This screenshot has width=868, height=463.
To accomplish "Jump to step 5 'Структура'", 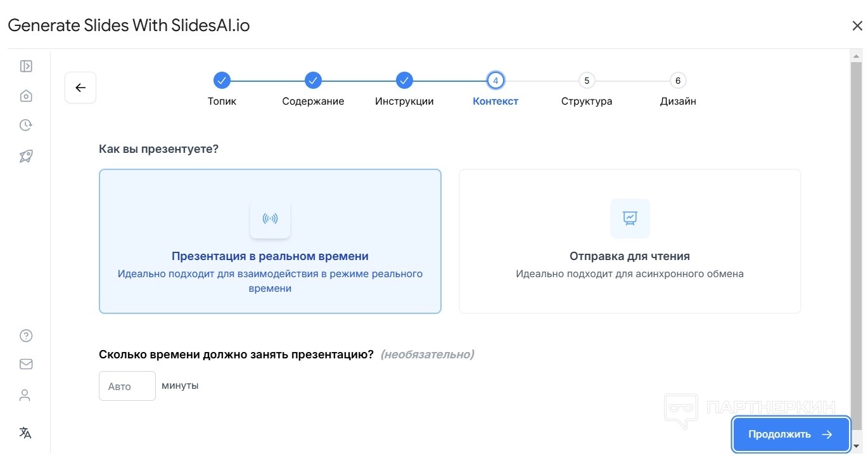I will [587, 81].
